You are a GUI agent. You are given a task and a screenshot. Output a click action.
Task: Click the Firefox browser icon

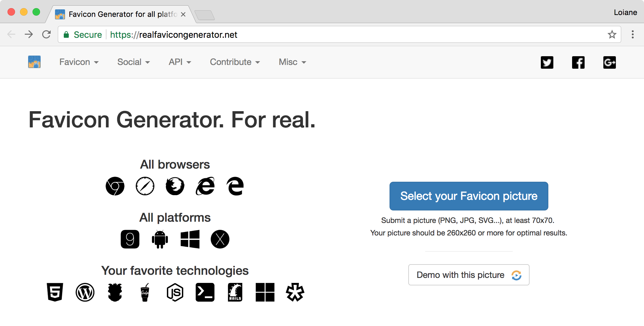click(175, 186)
